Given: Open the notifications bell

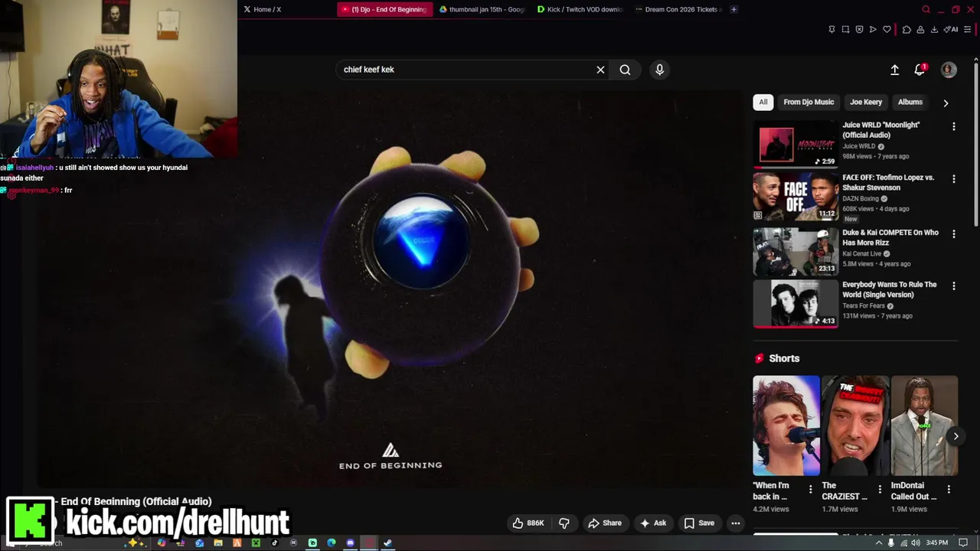Looking at the screenshot, I should click(x=920, y=70).
